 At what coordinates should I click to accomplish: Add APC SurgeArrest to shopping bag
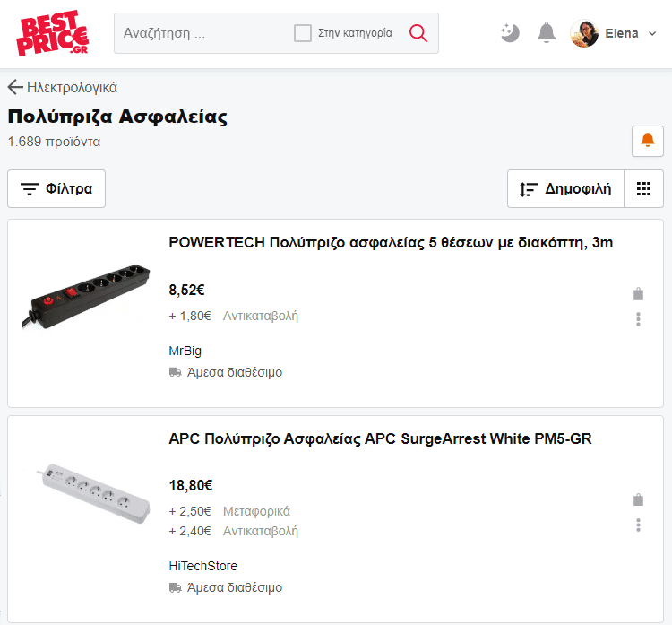pos(638,499)
